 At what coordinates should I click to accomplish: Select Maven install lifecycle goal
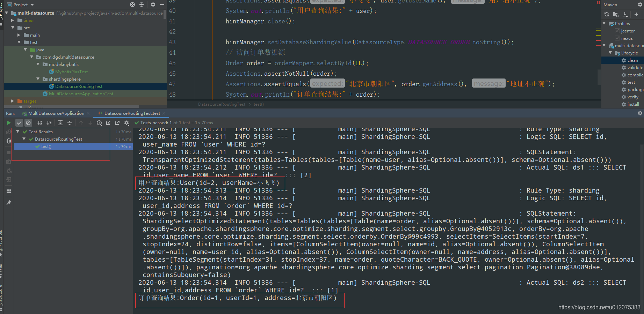tap(630, 104)
